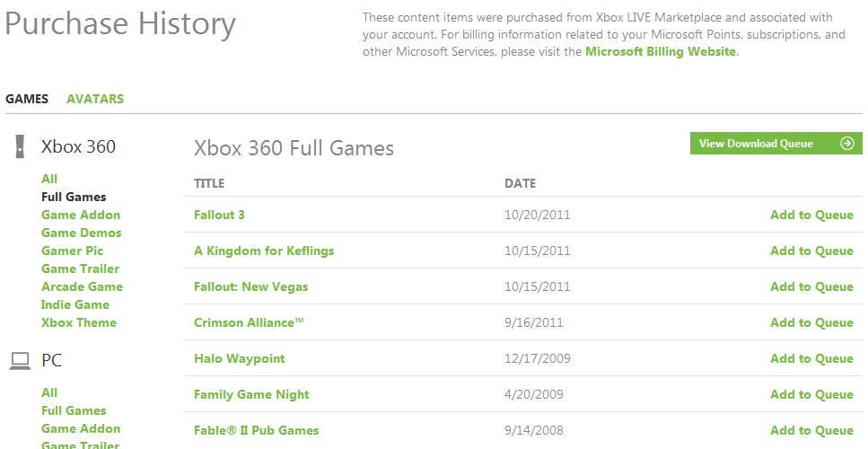The height and width of the screenshot is (449, 868).
Task: Click the PC laptop icon
Action: (x=20, y=361)
